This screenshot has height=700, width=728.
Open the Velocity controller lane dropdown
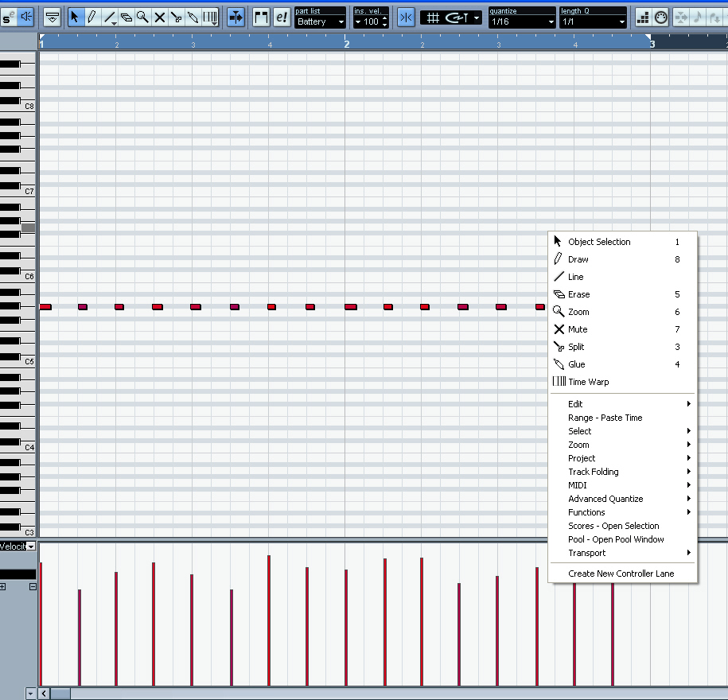pos(31,546)
